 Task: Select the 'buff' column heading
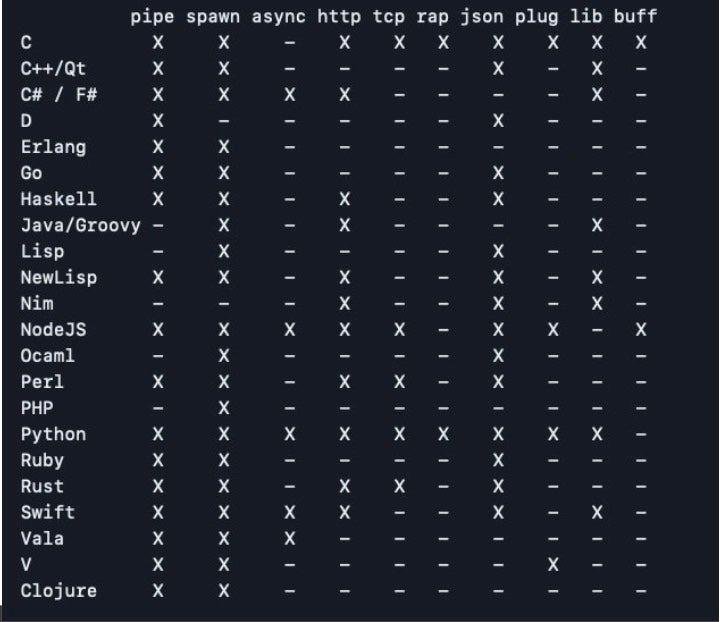coord(636,17)
